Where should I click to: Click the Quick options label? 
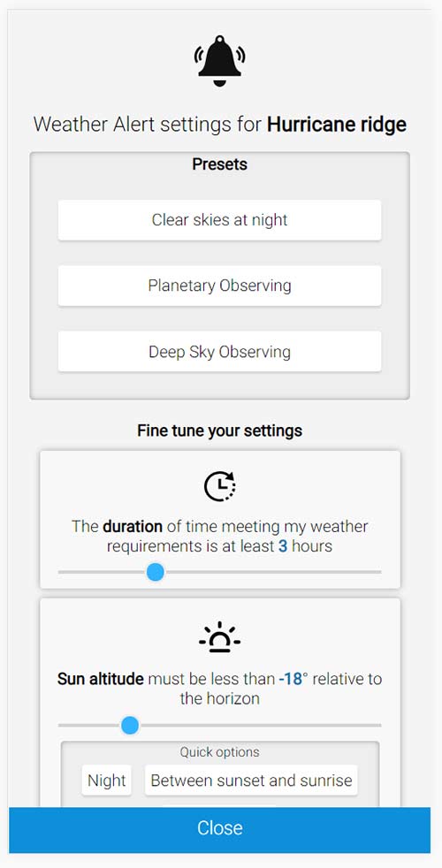(220, 751)
